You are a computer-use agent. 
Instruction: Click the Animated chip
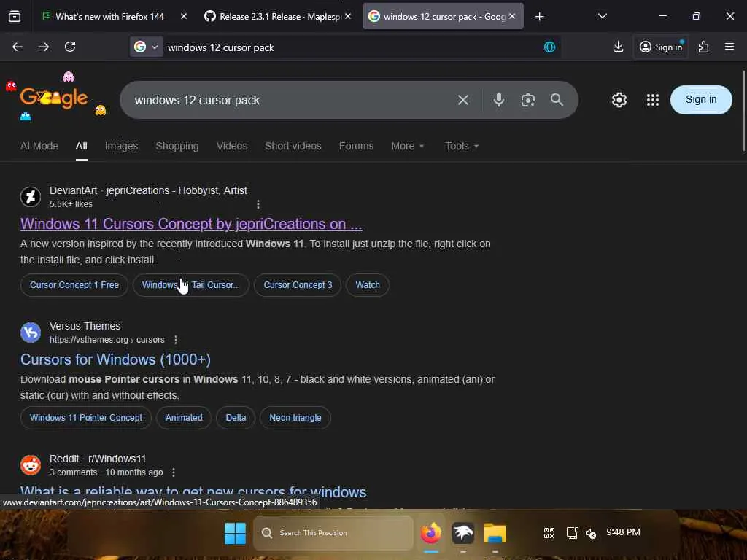184,418
